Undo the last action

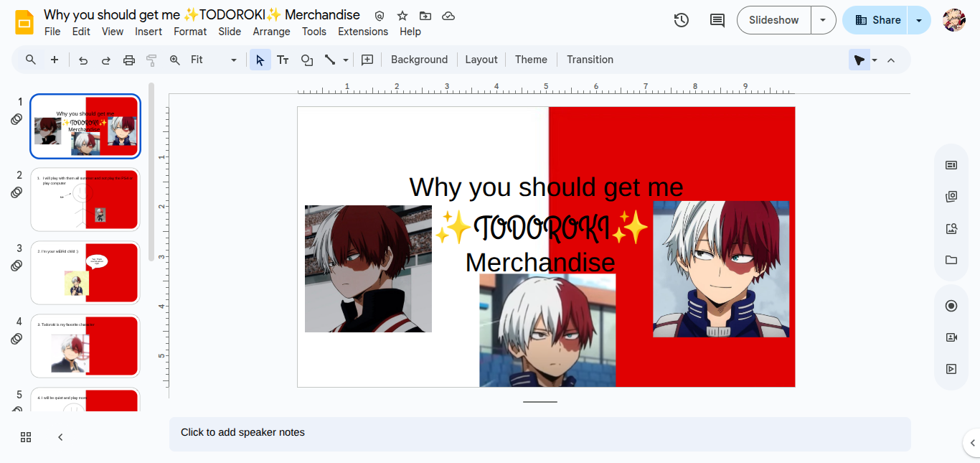(x=83, y=60)
